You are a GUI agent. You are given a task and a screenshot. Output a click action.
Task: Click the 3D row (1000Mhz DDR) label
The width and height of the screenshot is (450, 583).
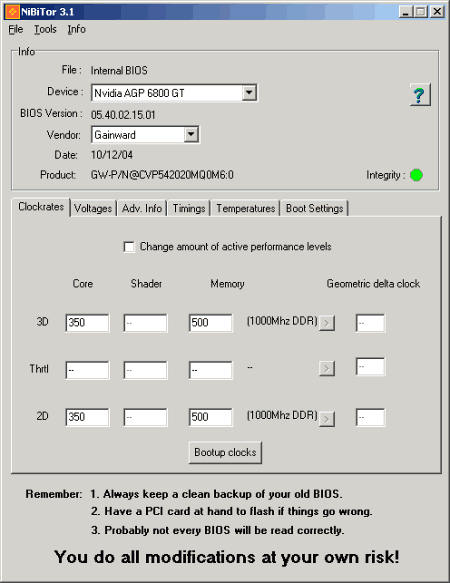pos(282,321)
